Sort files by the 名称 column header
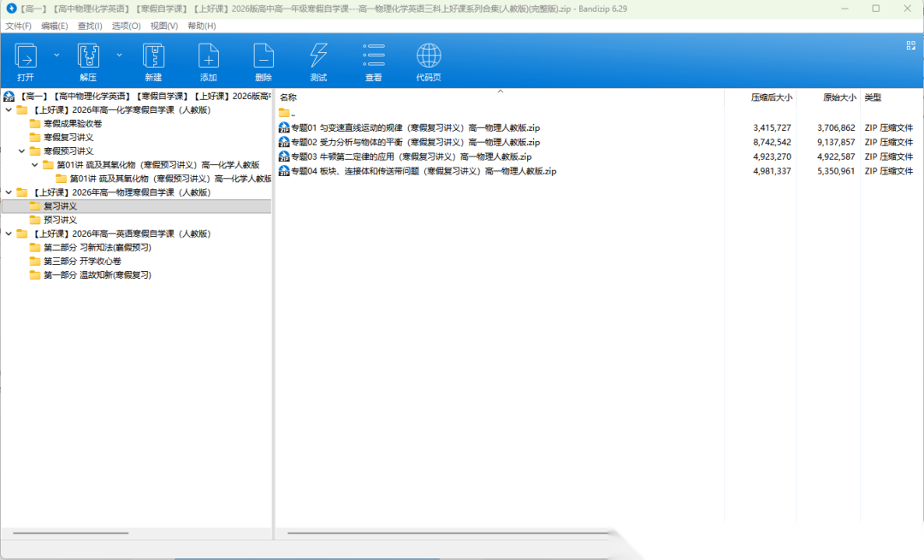Viewport: 924px width, 560px height. click(288, 97)
